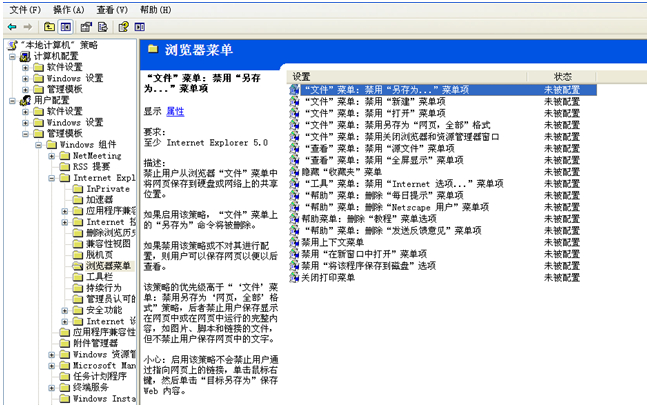Expand the NetMeeting tree node
The image size is (647, 407).
point(51,156)
